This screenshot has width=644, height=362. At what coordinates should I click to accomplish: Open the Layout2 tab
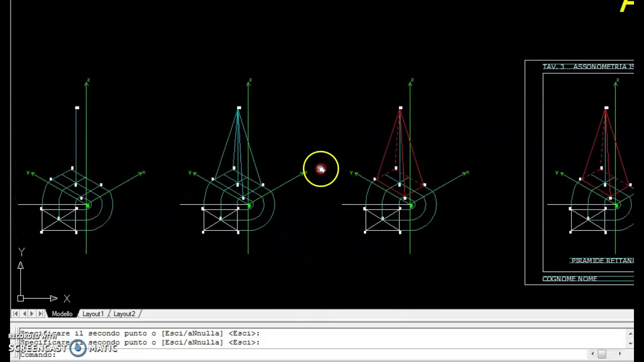[124, 314]
